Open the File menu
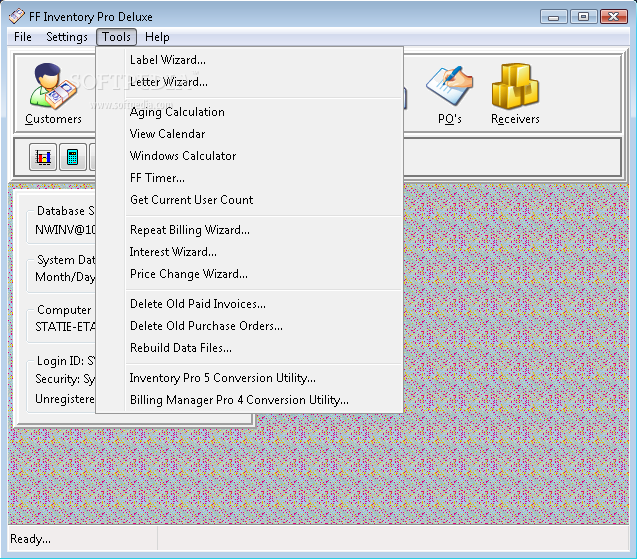 pos(22,37)
